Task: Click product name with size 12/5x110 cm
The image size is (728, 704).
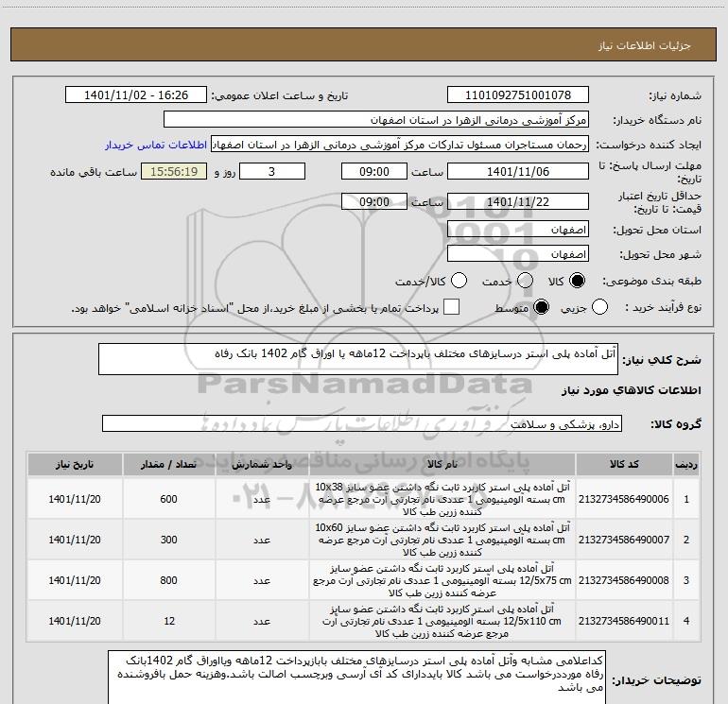Action: [x=442, y=621]
